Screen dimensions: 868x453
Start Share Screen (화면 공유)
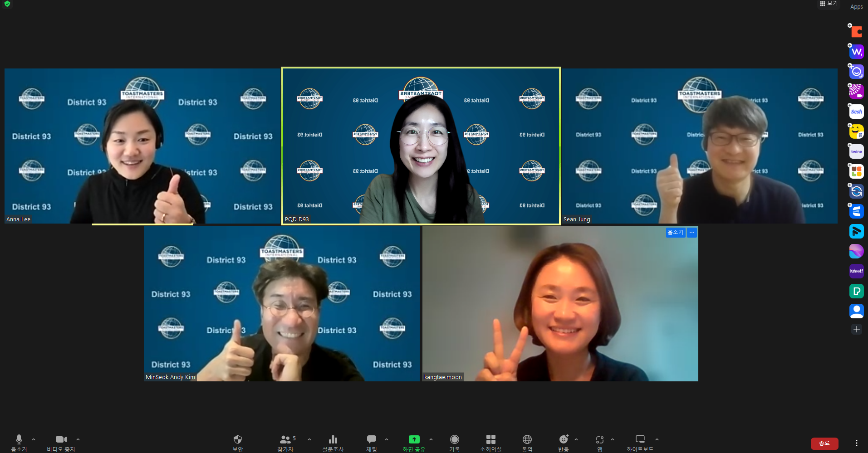pos(414,443)
